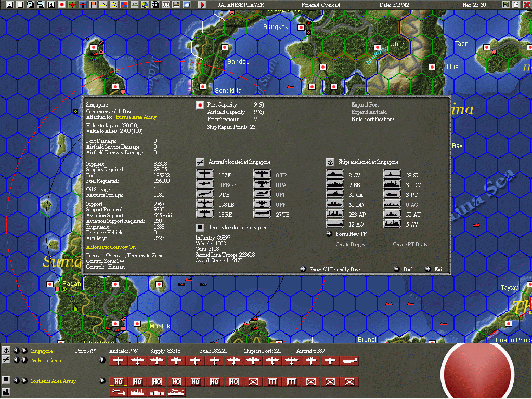Select the 283 AP transport ship icon
This screenshot has width=532, height=399.
pos(334,214)
